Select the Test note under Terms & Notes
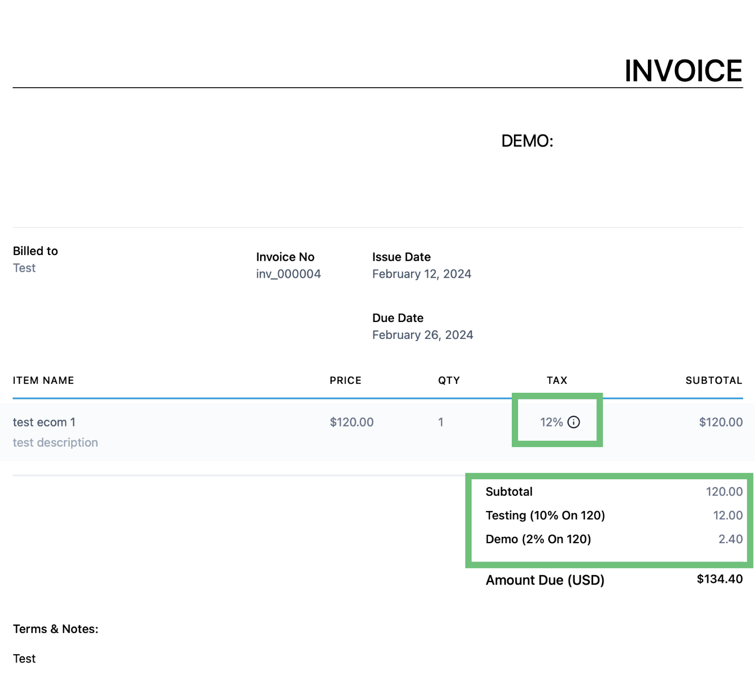Screen dimensions: 755x700 tap(24, 658)
